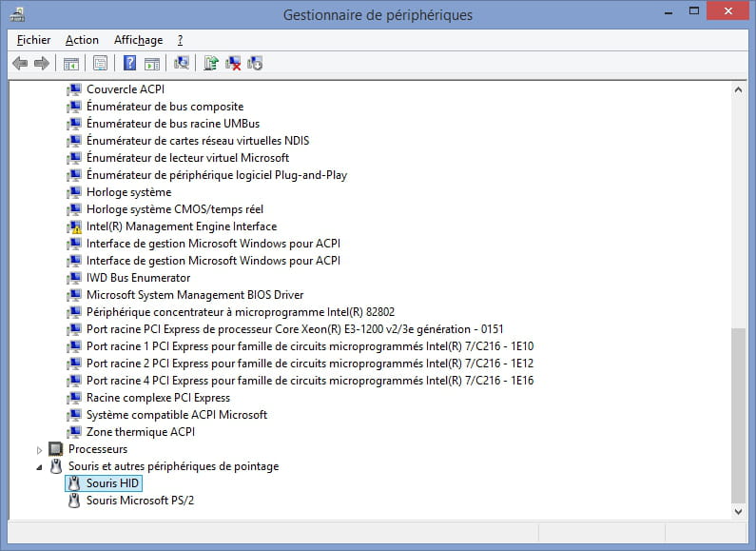Select Énumérateur de cartes réseau virtuelles NDIS
This screenshot has height=551, width=756.
(x=198, y=141)
